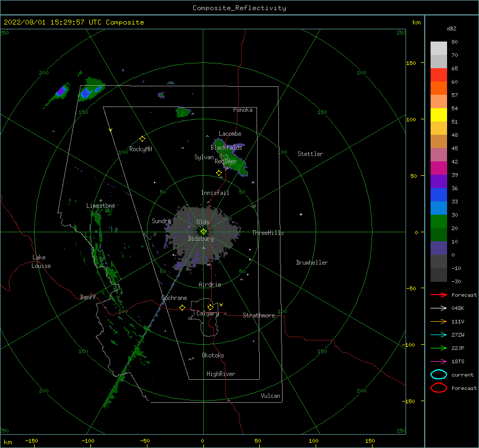This screenshot has height=448, width=479.
Task: Click the HighRiver town label
Action: [x=221, y=374]
